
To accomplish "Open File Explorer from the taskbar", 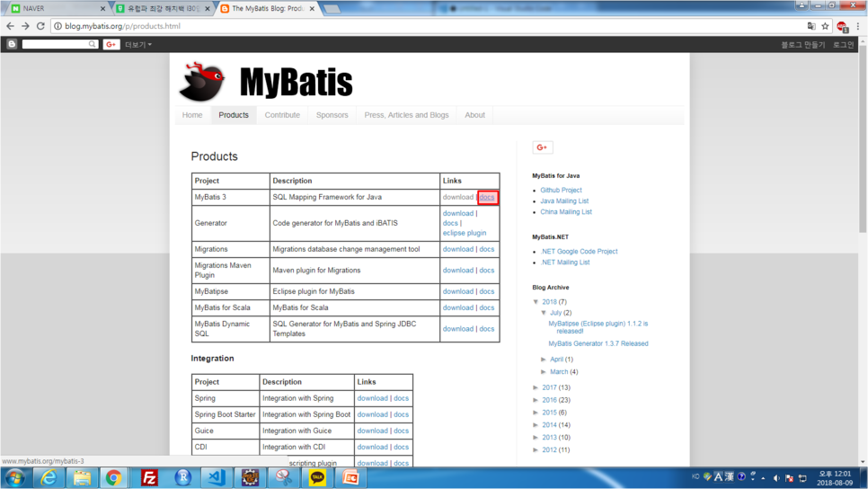I will [82, 478].
